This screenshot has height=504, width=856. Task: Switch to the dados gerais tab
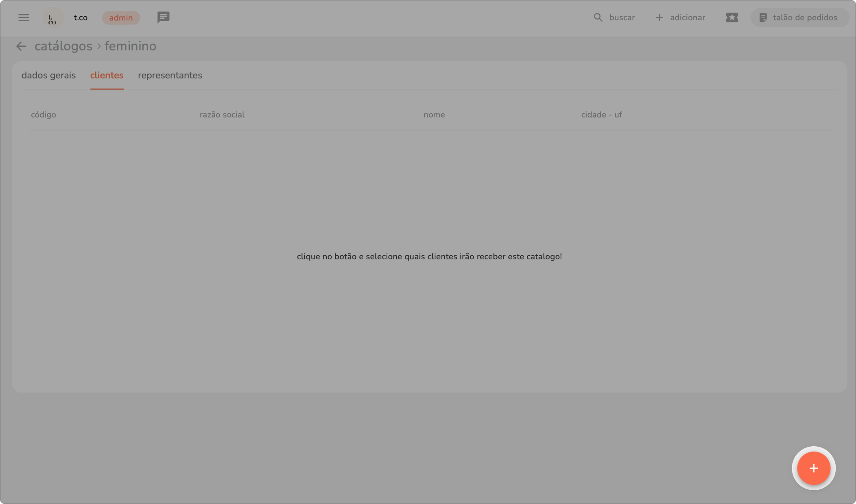[48, 76]
